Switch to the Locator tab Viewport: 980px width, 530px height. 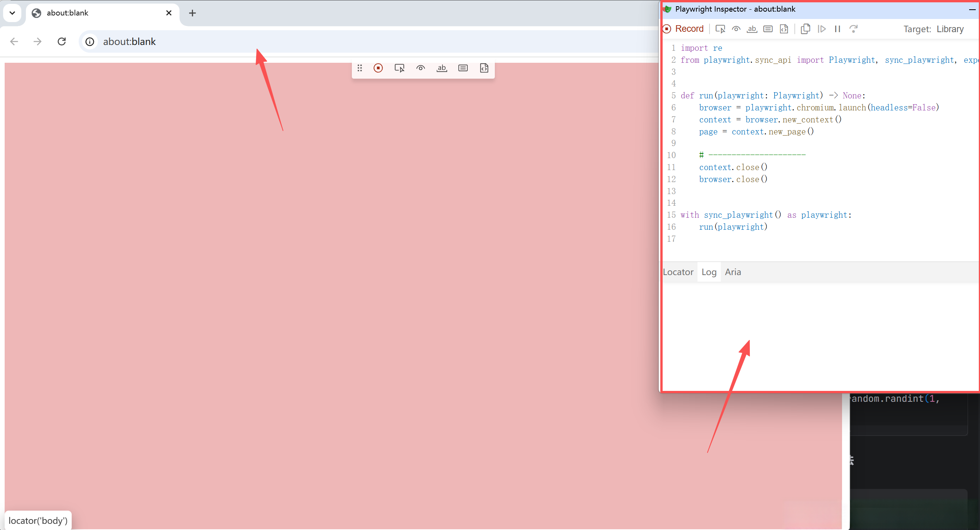[x=678, y=272]
